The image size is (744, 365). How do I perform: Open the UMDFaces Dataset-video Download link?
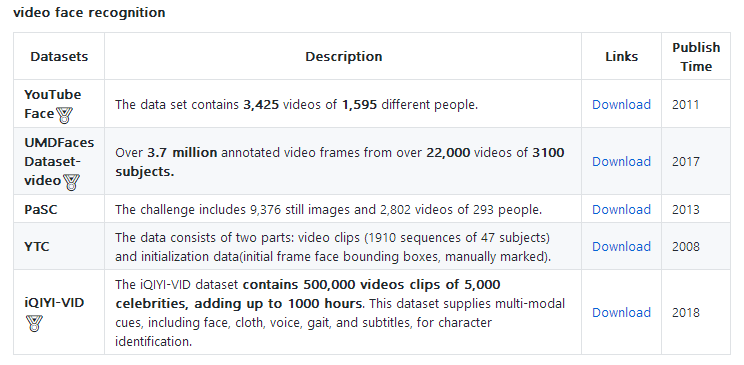pyautogui.click(x=621, y=161)
